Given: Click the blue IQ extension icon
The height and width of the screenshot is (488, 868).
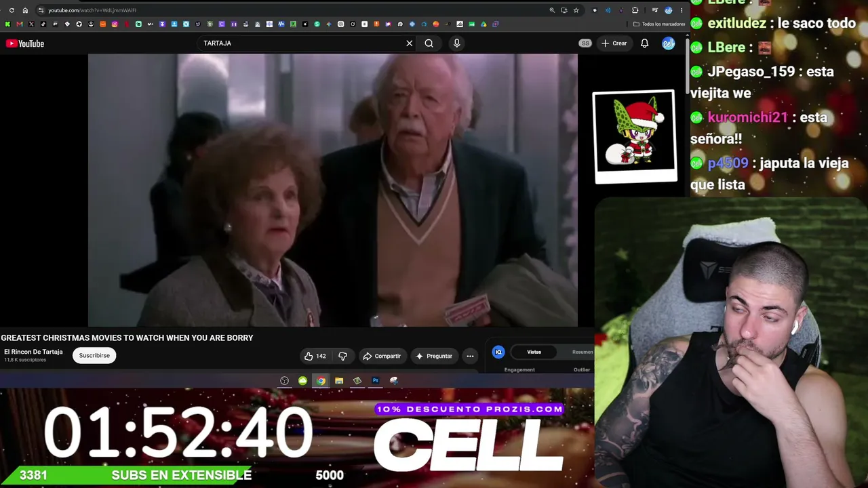Looking at the screenshot, I should tap(498, 352).
